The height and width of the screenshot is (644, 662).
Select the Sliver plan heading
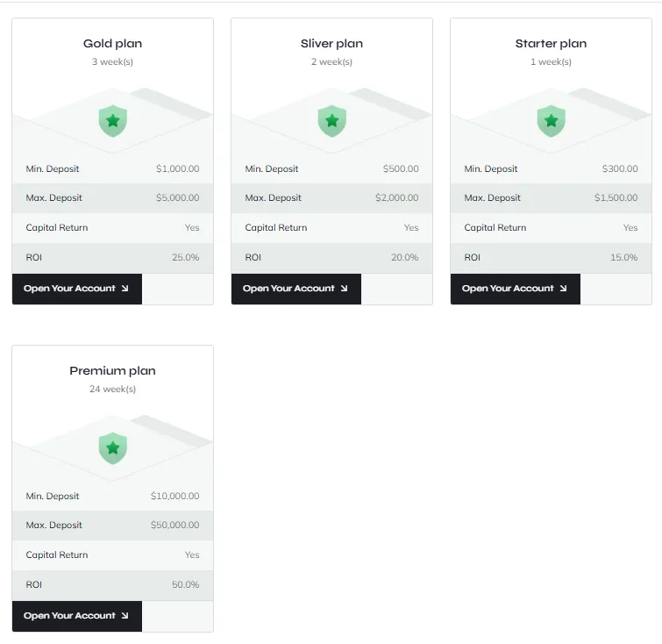tap(331, 44)
